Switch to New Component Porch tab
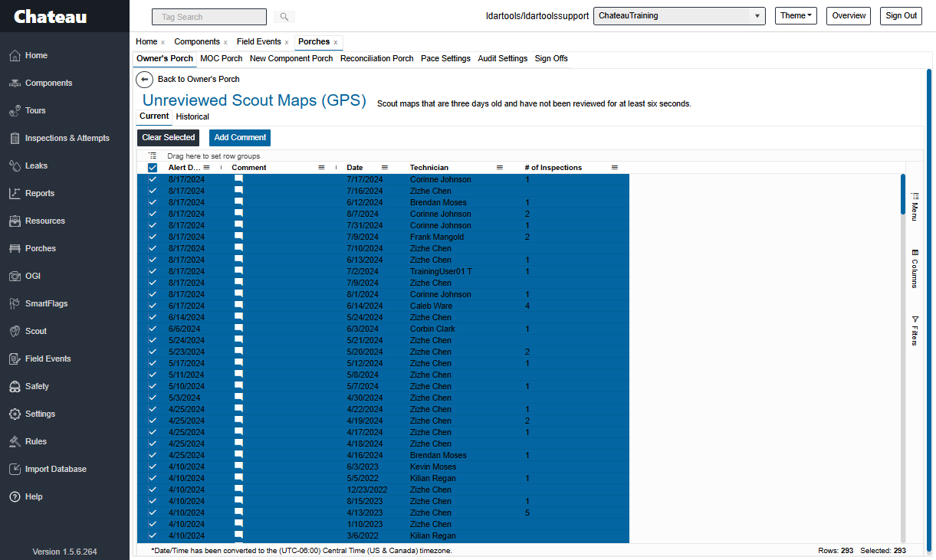The image size is (936, 560). coord(291,58)
